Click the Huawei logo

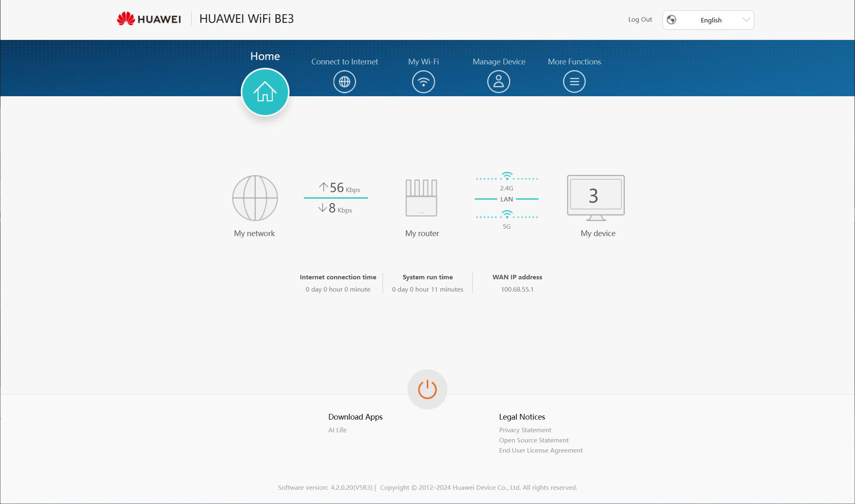(x=149, y=19)
